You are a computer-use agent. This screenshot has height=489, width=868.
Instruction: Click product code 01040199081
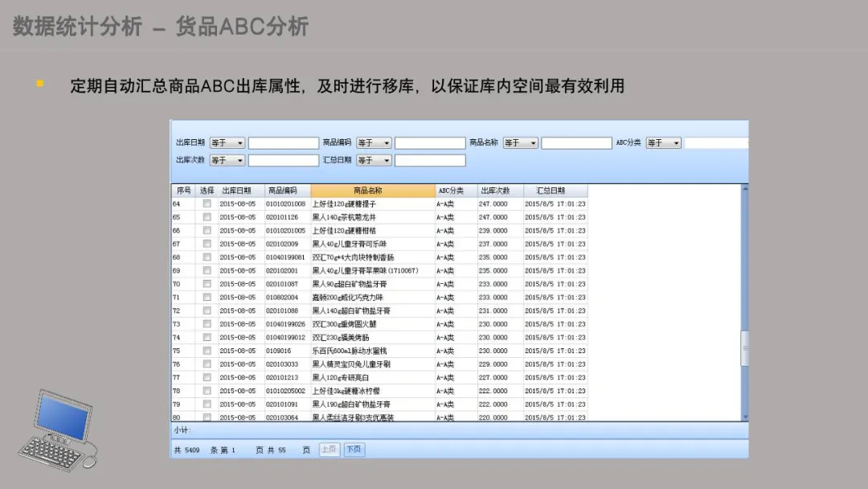pos(285,257)
